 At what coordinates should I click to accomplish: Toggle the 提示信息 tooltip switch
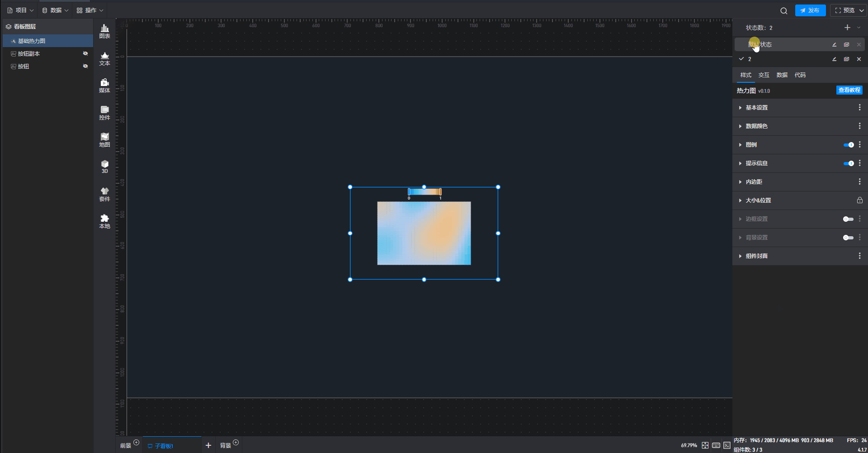(x=848, y=163)
